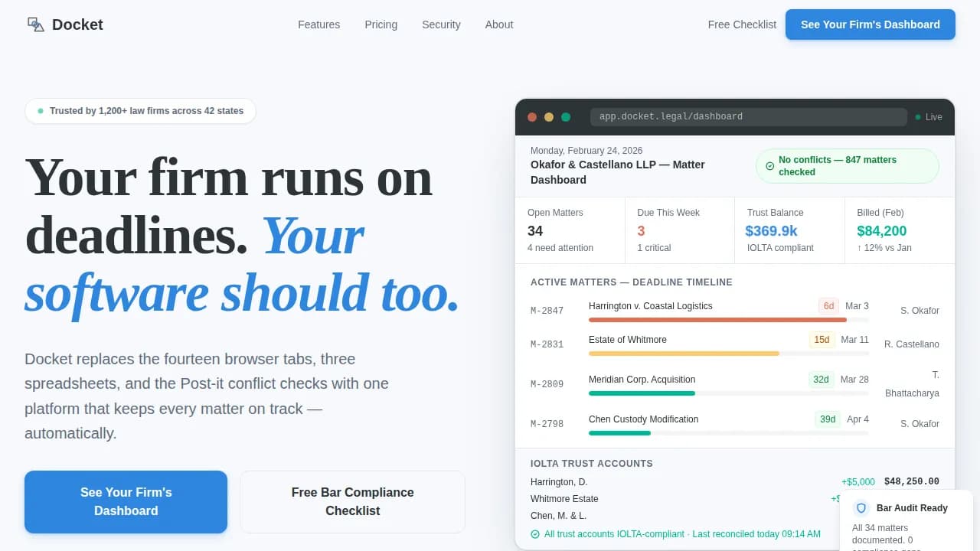The width and height of the screenshot is (980, 551).
Task: Click the check icon beside IOLTA-compliant text
Action: (x=536, y=534)
